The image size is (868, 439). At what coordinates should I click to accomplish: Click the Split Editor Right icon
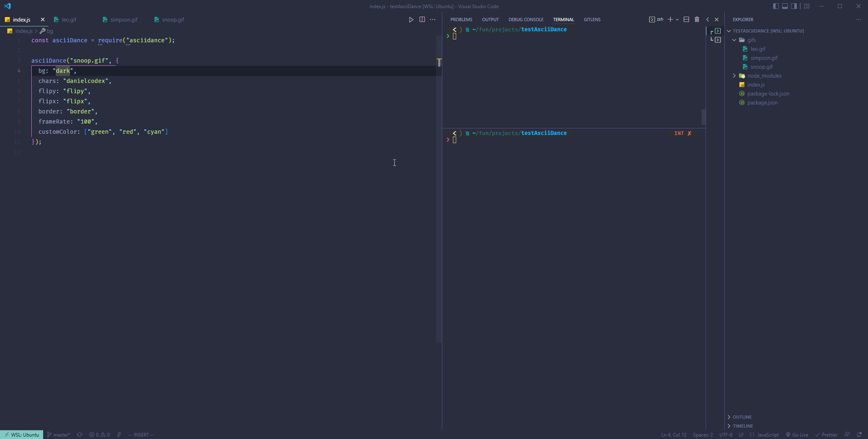coord(422,20)
